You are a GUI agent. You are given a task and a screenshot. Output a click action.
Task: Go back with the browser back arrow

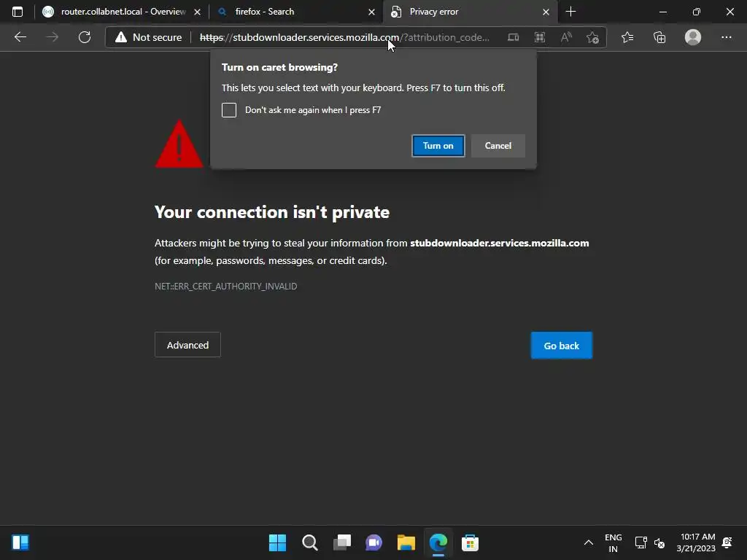[x=20, y=37]
